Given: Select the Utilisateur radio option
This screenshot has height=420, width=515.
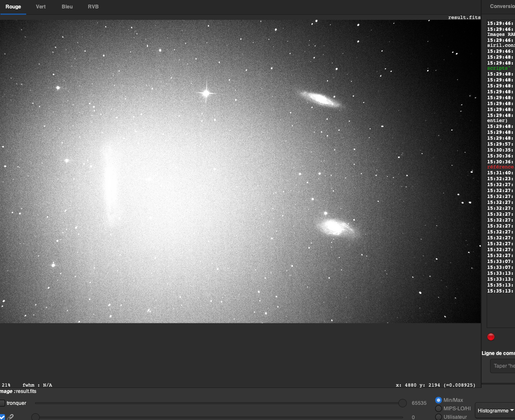Looking at the screenshot, I should click(x=439, y=417).
